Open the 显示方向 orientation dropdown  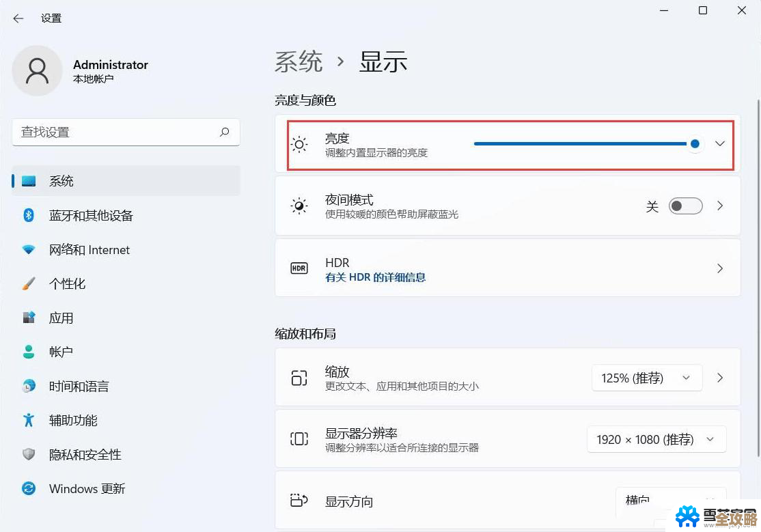pyautogui.click(x=670, y=501)
